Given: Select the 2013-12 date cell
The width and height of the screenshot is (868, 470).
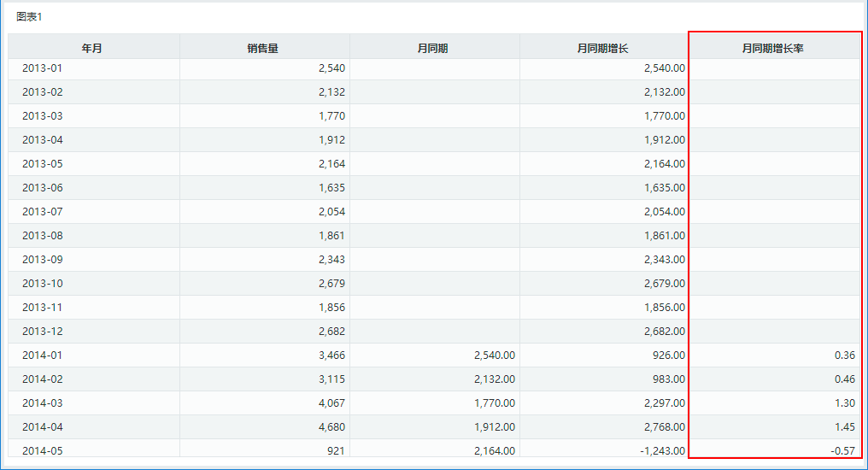Looking at the screenshot, I should (x=42, y=331).
